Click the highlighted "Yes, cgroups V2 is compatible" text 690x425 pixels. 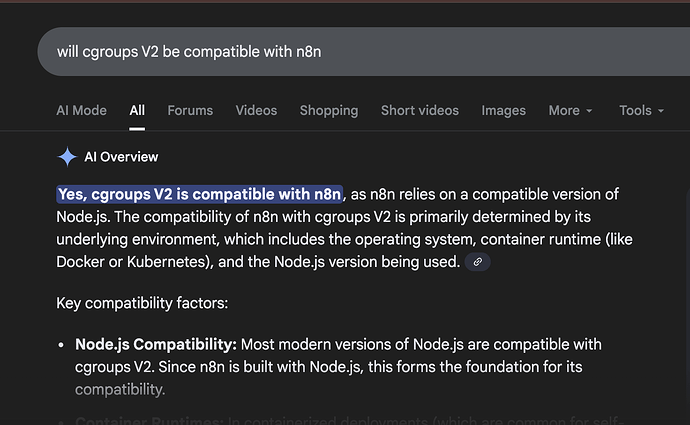coord(200,194)
